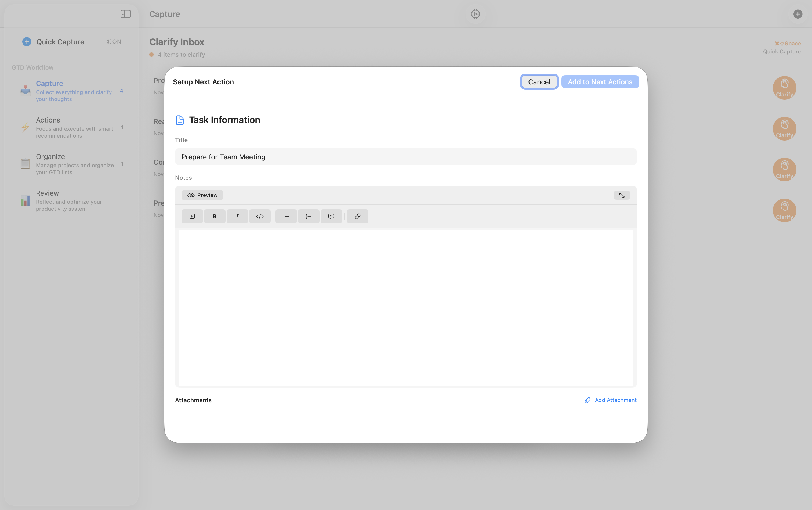Insert a code block in the Notes editor
This screenshot has height=510, width=812.
[260, 216]
